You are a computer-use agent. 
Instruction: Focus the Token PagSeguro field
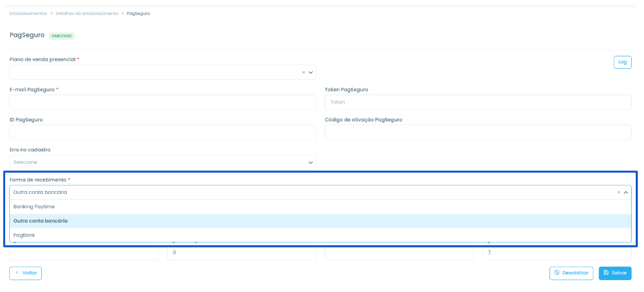click(x=478, y=102)
